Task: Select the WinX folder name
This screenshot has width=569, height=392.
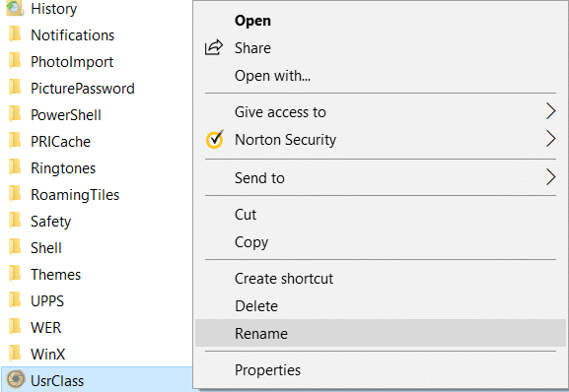Action: coord(48,354)
